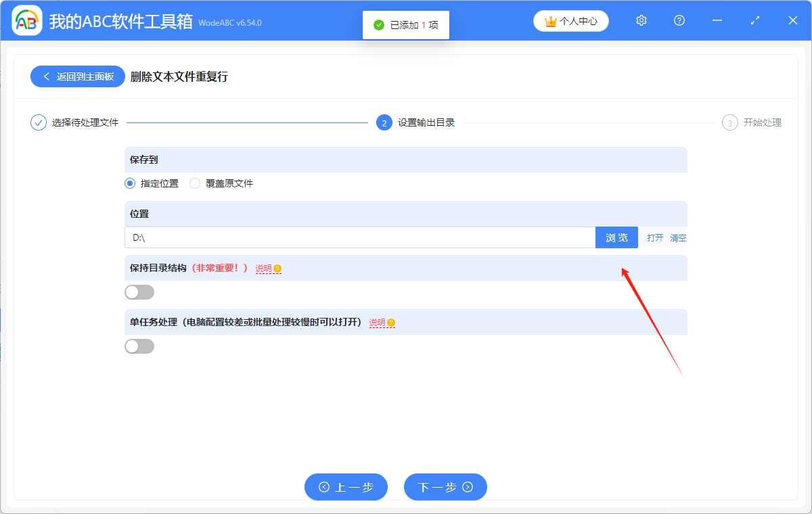Jump to the 开始处理 step
This screenshot has height=514, width=812.
(x=729, y=122)
